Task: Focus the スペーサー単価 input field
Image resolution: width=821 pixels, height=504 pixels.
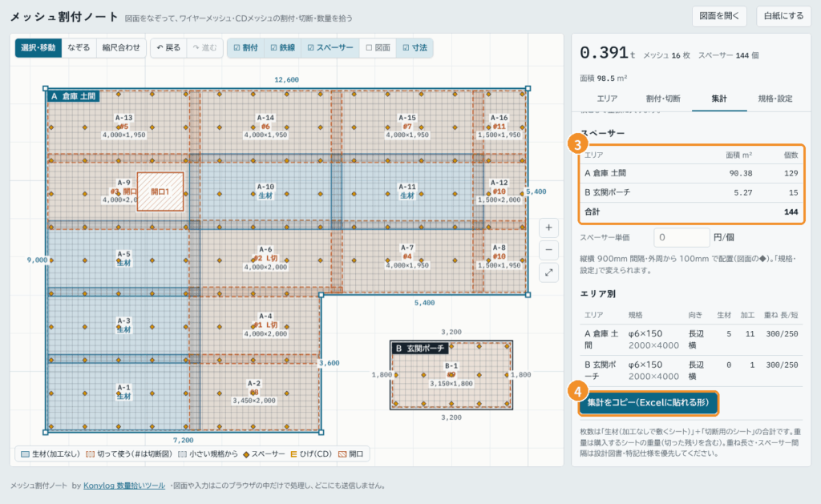Action: (681, 237)
